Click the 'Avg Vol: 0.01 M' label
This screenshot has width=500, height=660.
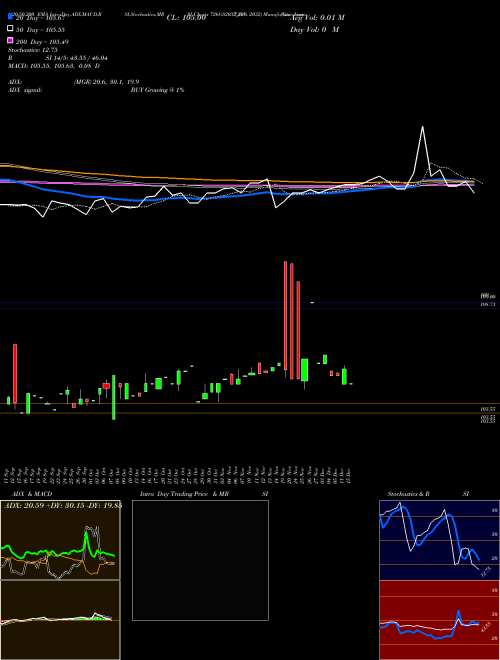tap(317, 18)
